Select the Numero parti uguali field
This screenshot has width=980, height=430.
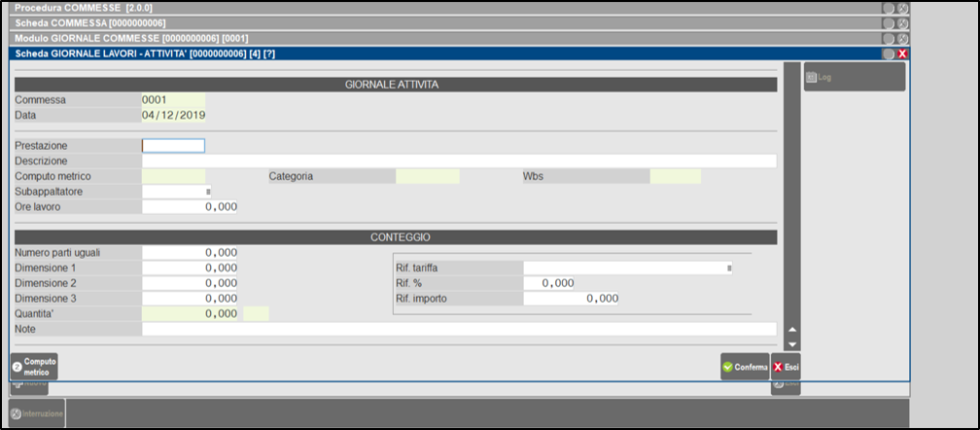[x=190, y=253]
